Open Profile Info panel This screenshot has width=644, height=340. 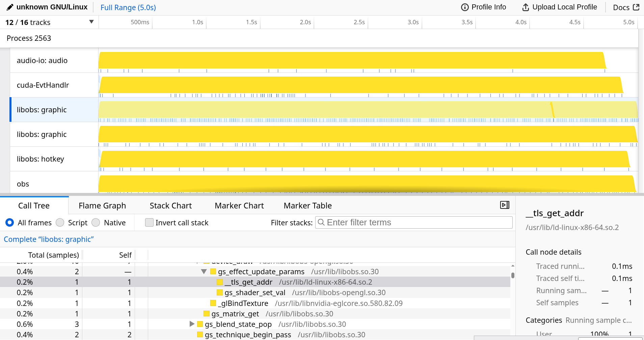pyautogui.click(x=483, y=7)
